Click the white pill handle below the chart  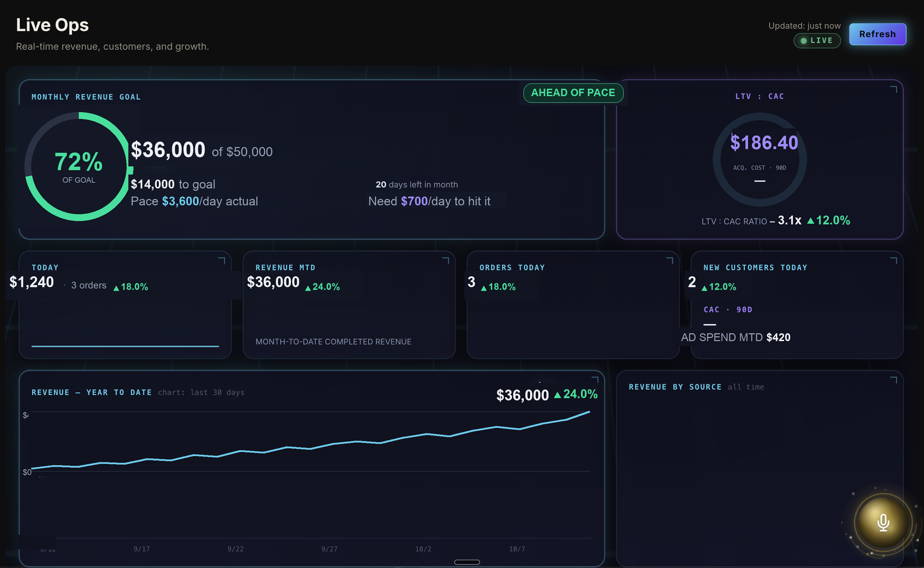coord(467,562)
